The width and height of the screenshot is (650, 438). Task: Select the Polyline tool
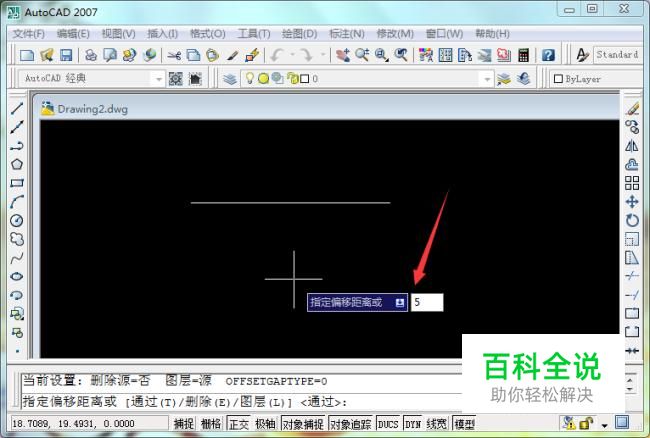17,146
